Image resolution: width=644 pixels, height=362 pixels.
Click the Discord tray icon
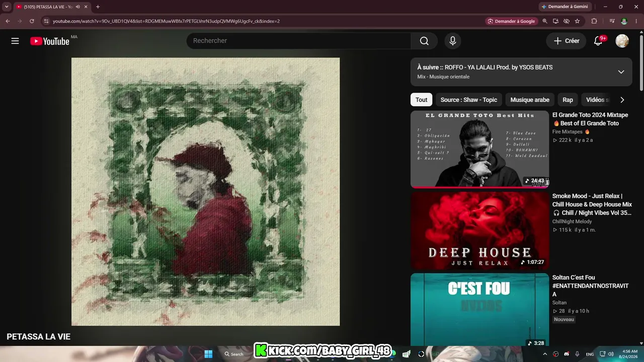click(x=567, y=354)
